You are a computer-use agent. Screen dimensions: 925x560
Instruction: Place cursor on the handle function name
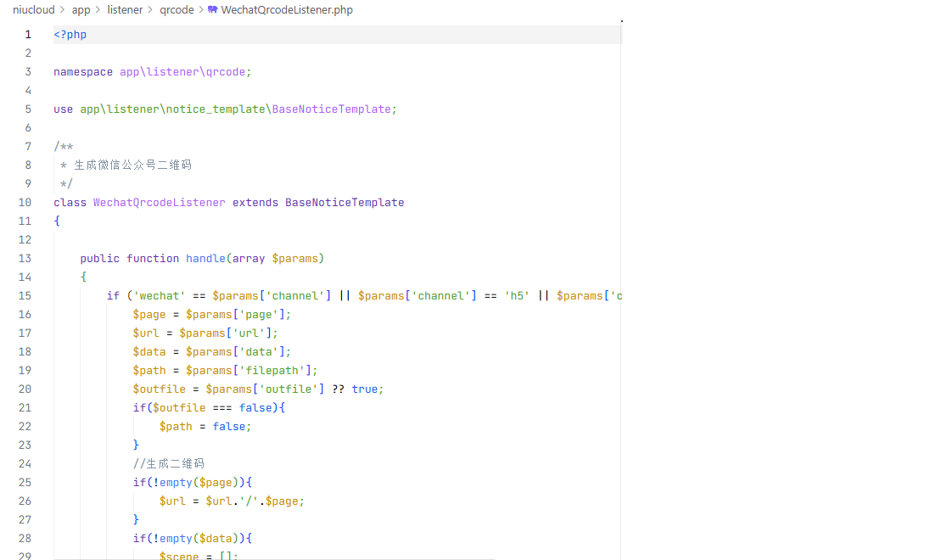pos(205,258)
